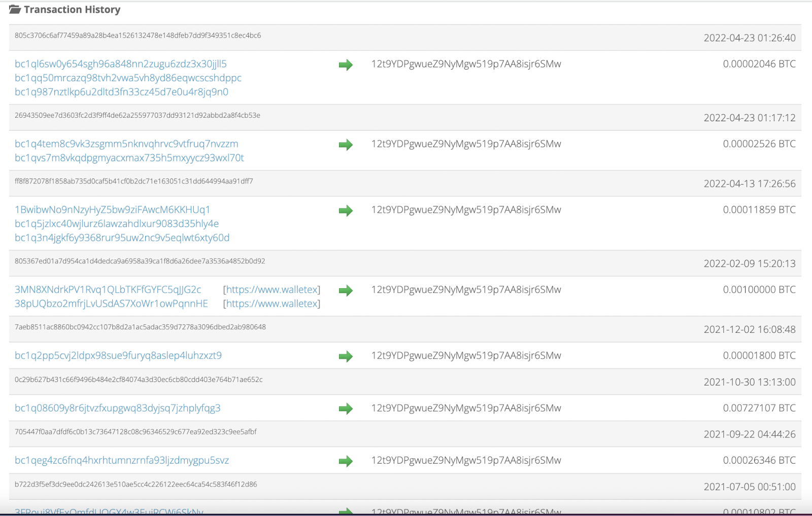
Task: Click the amount 0.00002526 BTC
Action: (x=759, y=144)
